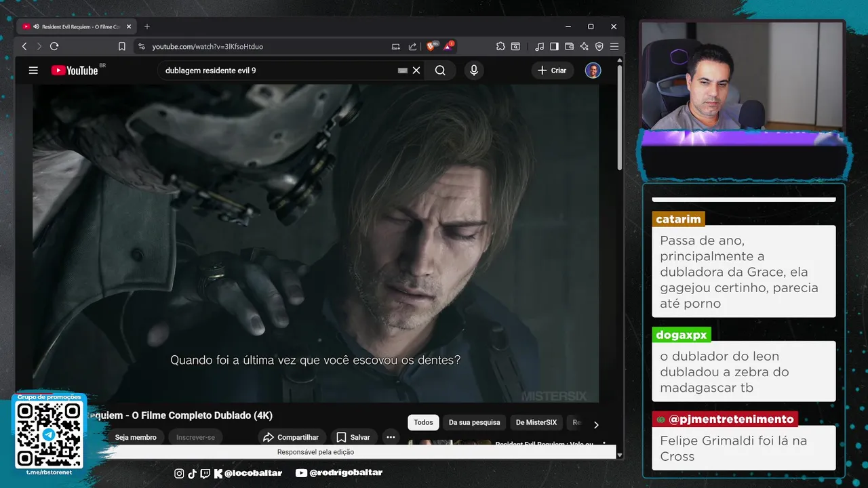Click the page scrollbar thumb
Screen dimensions: 868x488
pos(619,118)
